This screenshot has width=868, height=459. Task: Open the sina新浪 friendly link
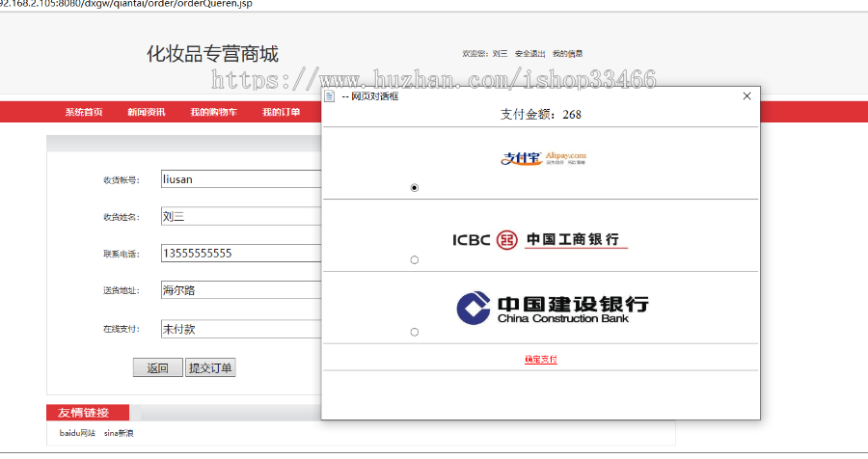(119, 433)
